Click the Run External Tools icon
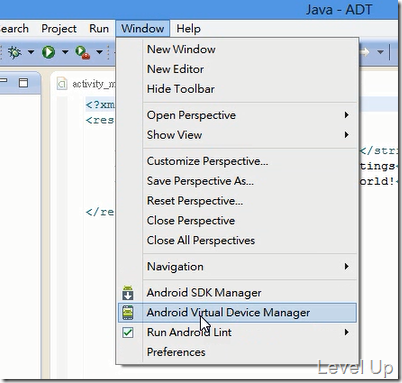 point(82,52)
